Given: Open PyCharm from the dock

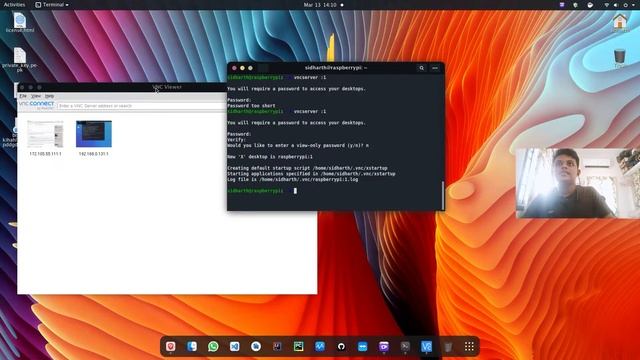Looking at the screenshot, I should click(298, 347).
